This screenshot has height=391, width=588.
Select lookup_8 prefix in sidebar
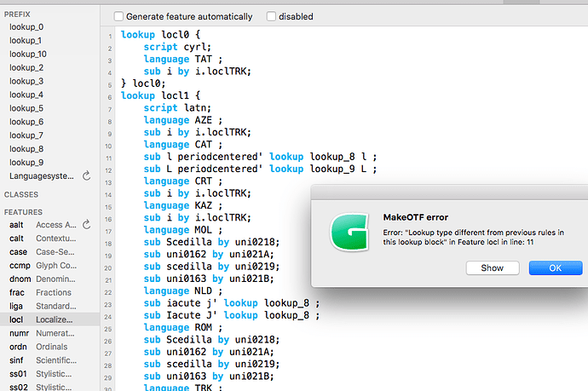[x=26, y=149]
